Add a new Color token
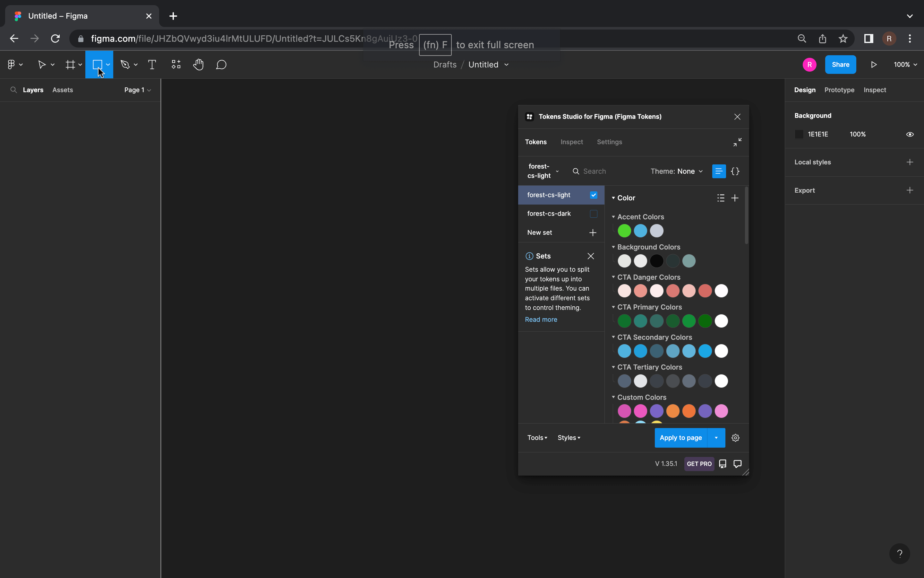The image size is (924, 578). point(735,198)
